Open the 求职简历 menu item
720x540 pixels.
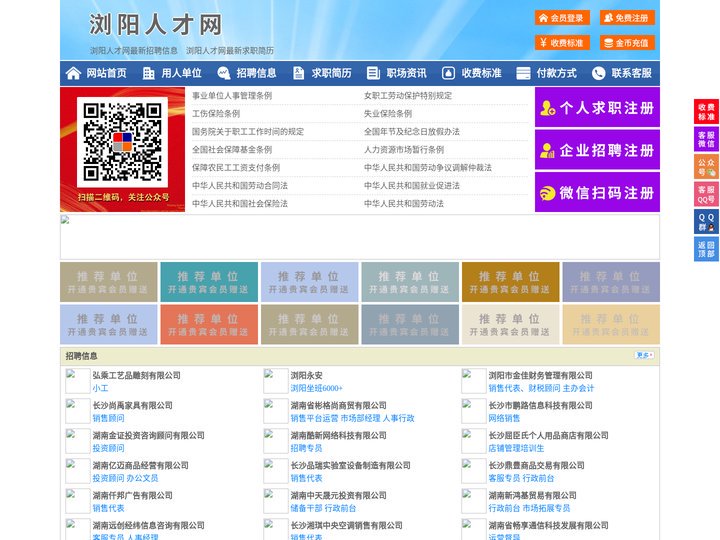[332, 73]
